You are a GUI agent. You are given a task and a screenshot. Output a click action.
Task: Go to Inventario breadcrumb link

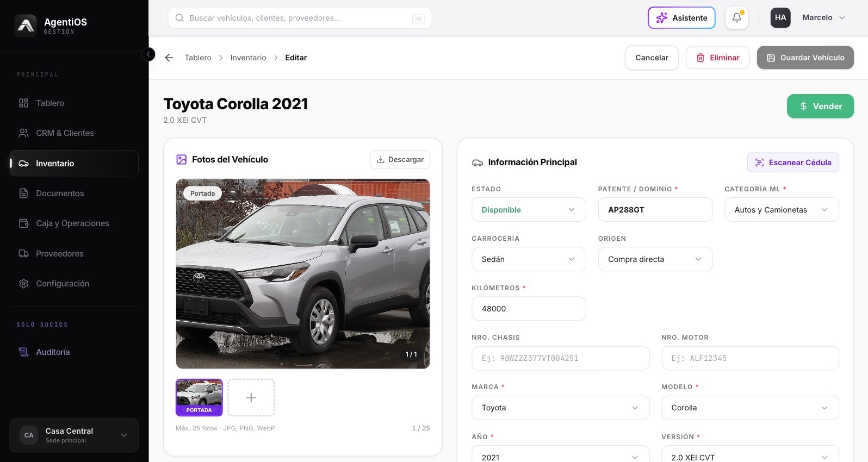248,58
